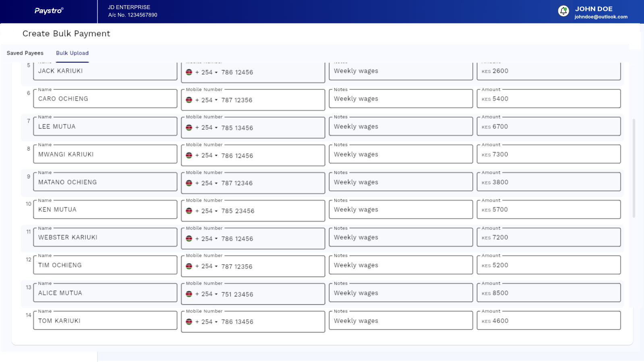Click the Paystro logo
The height and width of the screenshot is (362, 644).
point(49,11)
